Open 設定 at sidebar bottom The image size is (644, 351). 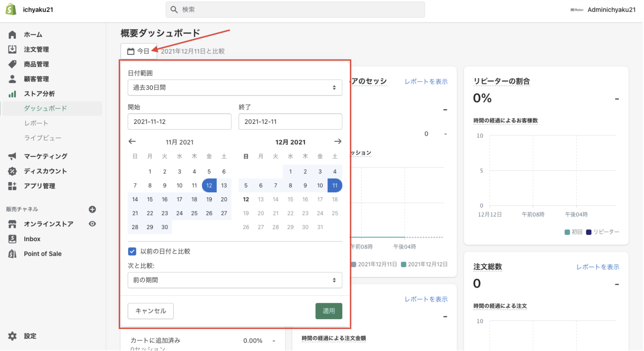[30, 336]
